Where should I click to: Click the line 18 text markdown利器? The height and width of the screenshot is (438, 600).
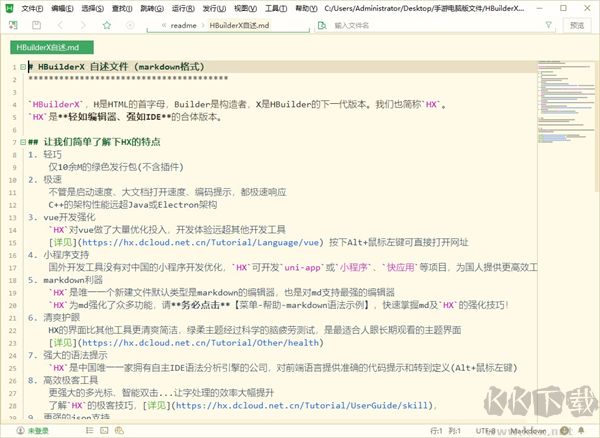click(x=73, y=280)
